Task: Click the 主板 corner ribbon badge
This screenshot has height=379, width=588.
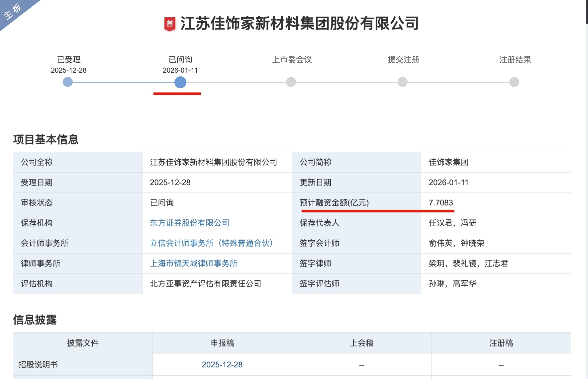Action: [x=13, y=12]
